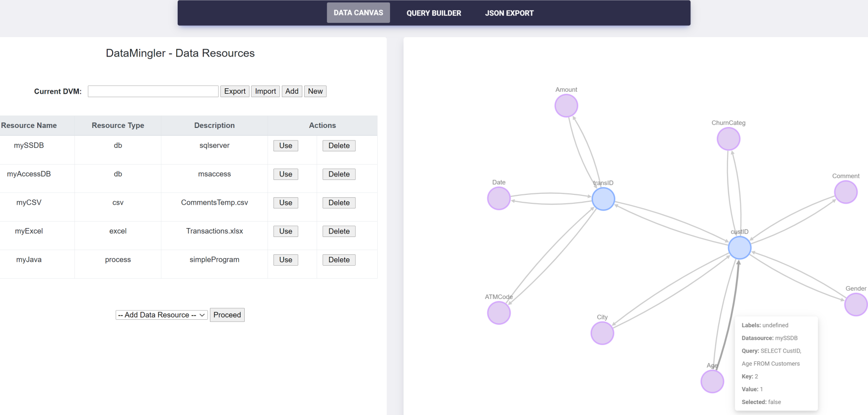Viewport: 868px width, 415px height.
Task: Select the Comment graph node
Action: click(x=845, y=192)
